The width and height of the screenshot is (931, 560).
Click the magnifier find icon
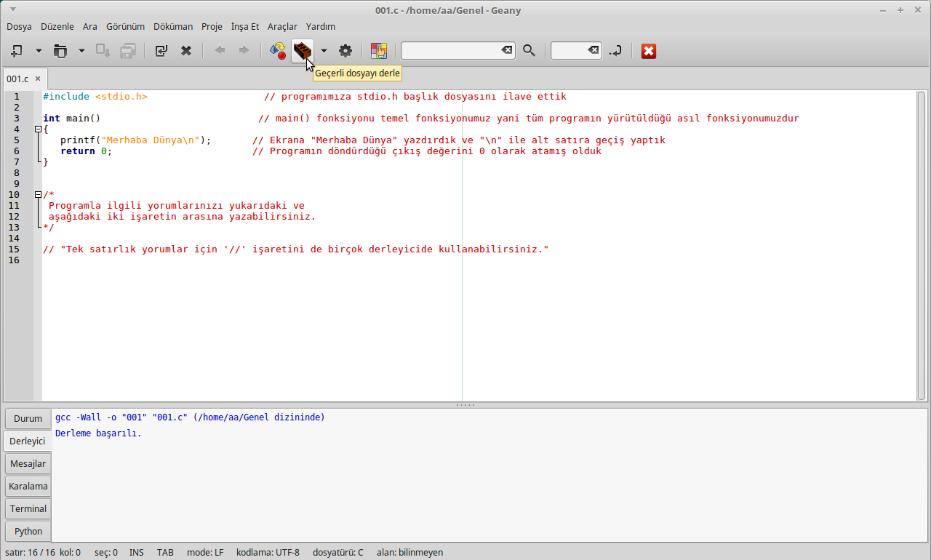point(529,51)
